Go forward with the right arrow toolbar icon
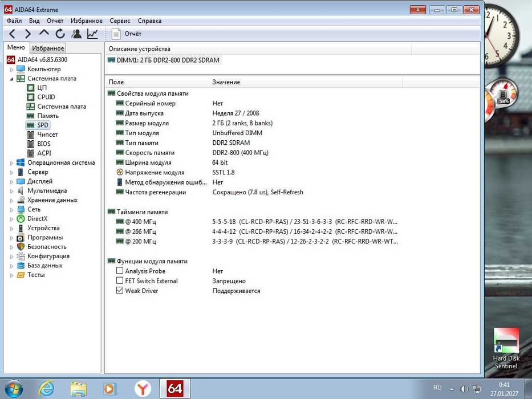 click(x=28, y=34)
